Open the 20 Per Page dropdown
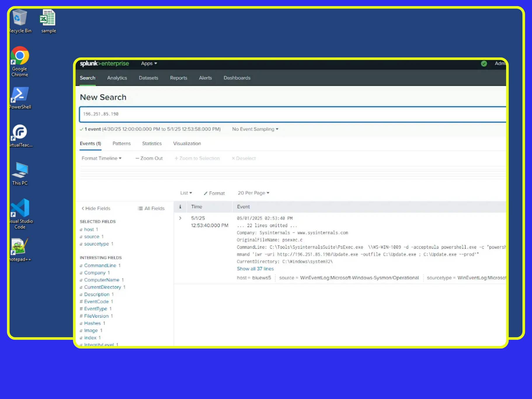This screenshot has height=399, width=532. 253,193
